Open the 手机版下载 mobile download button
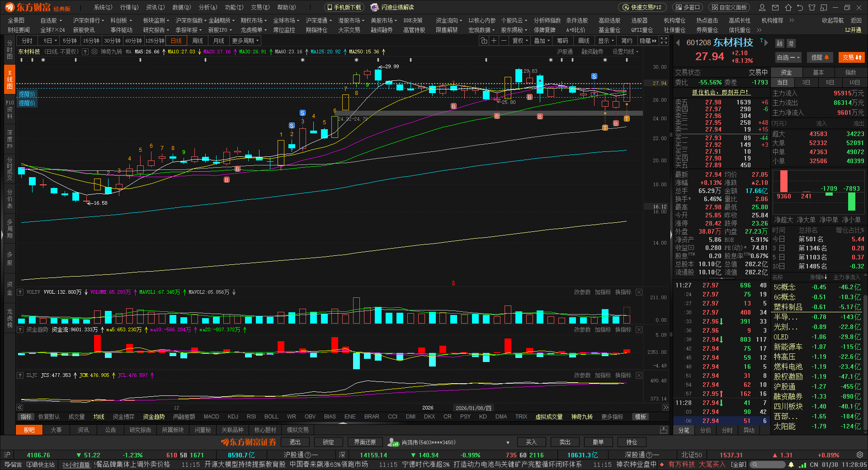 [x=344, y=7]
